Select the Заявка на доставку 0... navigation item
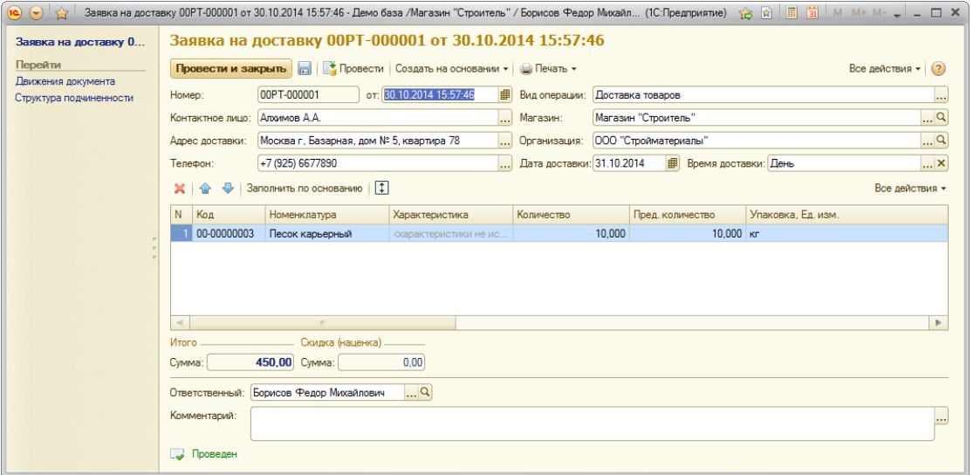Viewport: 980px width, 475px height. tap(80, 42)
